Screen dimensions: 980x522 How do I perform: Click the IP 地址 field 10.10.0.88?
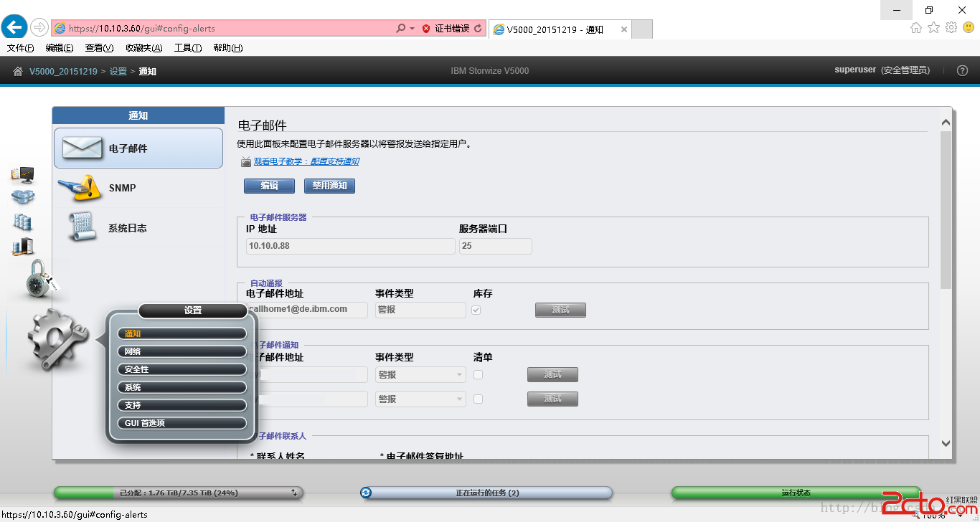[x=351, y=246]
